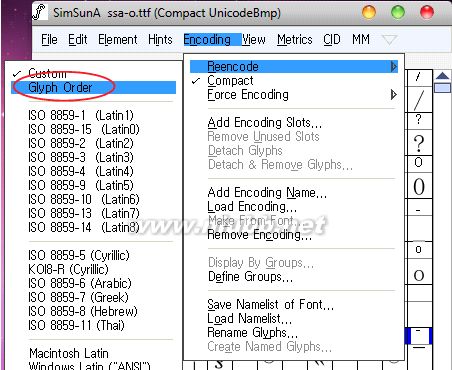
Task: Select ISO 8859-13 (Latin7) encoding
Action: [x=84, y=214]
